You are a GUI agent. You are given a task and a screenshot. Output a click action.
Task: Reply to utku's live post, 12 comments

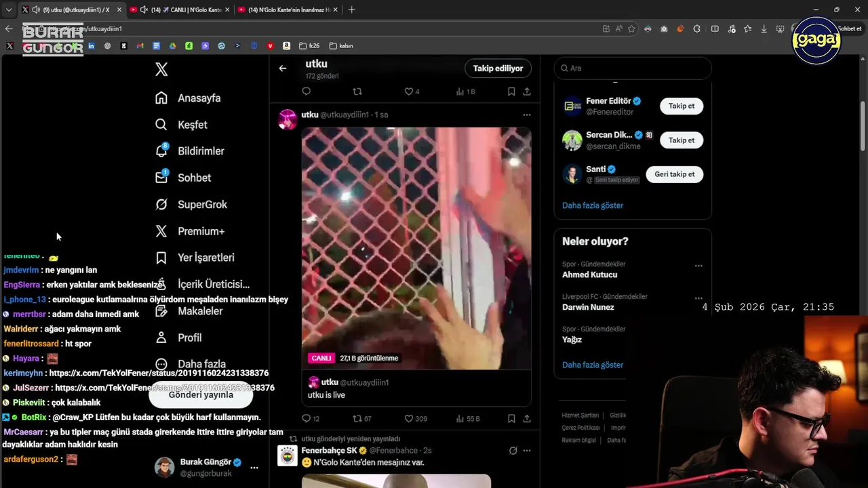pos(311,419)
